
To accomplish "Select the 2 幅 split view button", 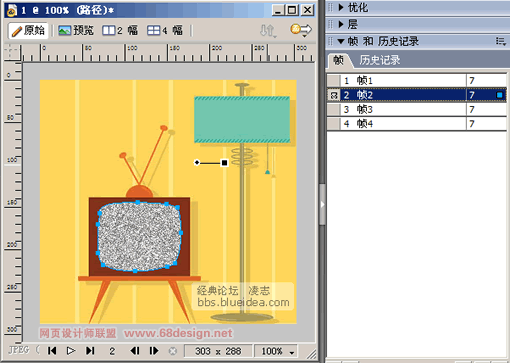I will click(120, 30).
